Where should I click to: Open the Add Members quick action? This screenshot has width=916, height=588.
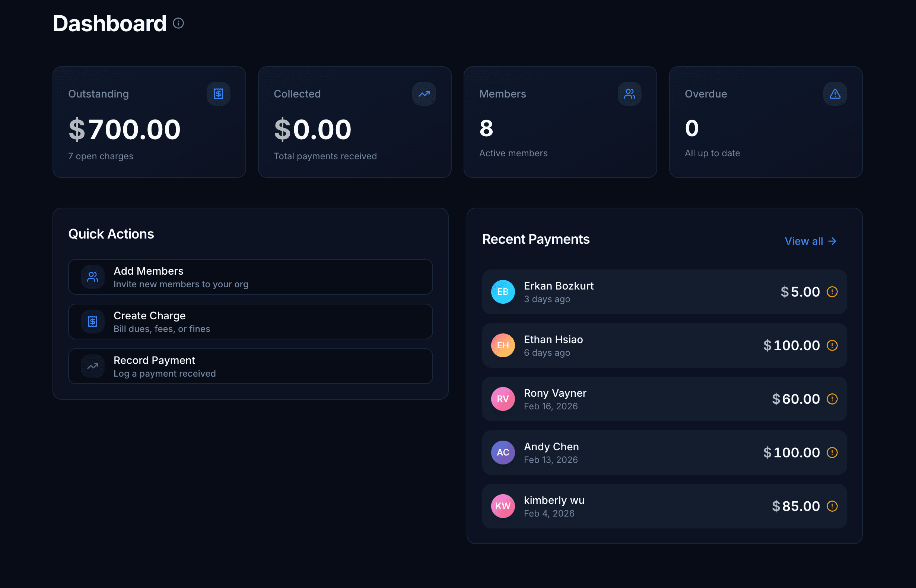[x=250, y=277]
